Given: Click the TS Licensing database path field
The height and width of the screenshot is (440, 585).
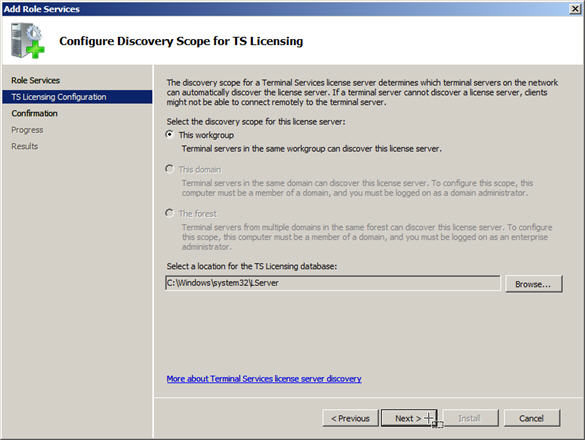Looking at the screenshot, I should [x=332, y=283].
